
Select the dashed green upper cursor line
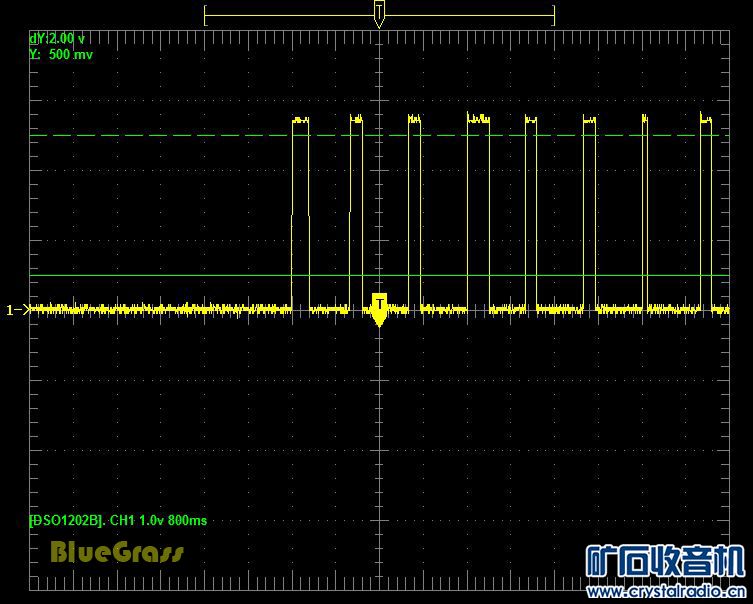[379, 135]
